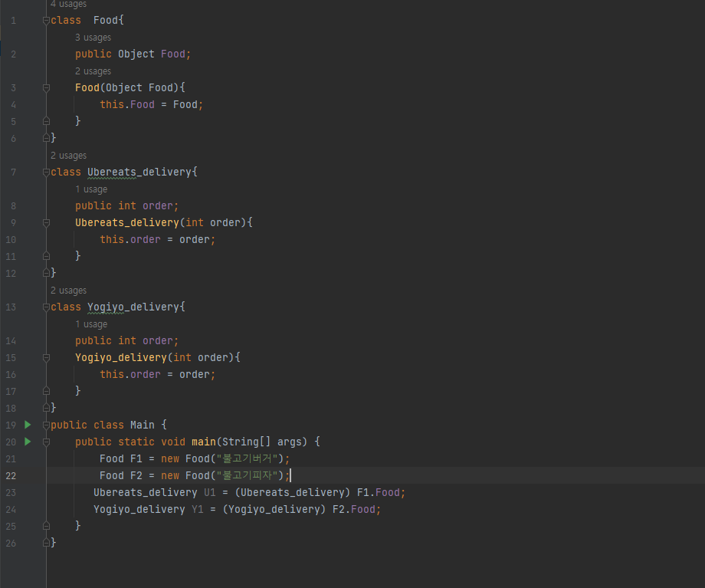
Task: Click the string "불고기피자" on line 22
Action: tap(248, 475)
